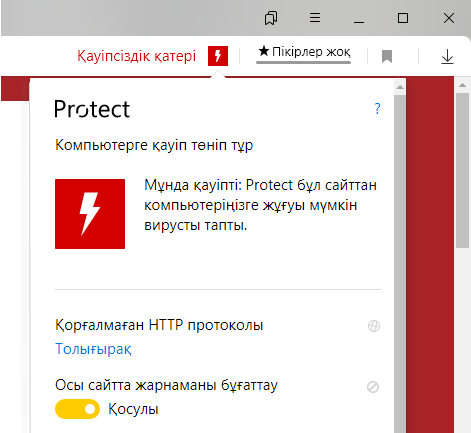Click the page vertical scrollbar thumb

[462, 170]
